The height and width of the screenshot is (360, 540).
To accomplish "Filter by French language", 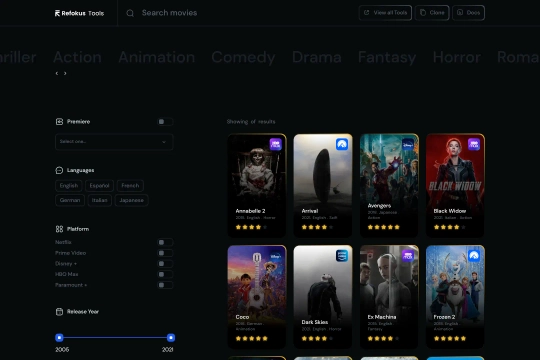I will [x=130, y=186].
